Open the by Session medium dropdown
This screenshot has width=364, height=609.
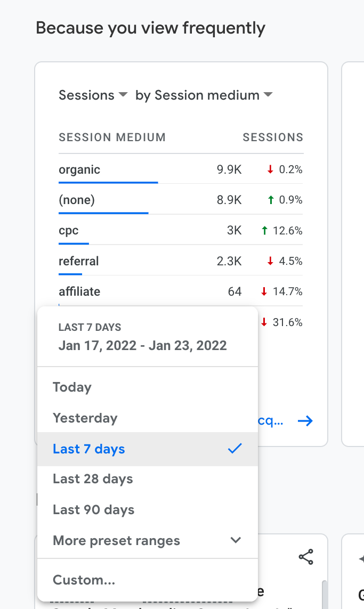(204, 95)
